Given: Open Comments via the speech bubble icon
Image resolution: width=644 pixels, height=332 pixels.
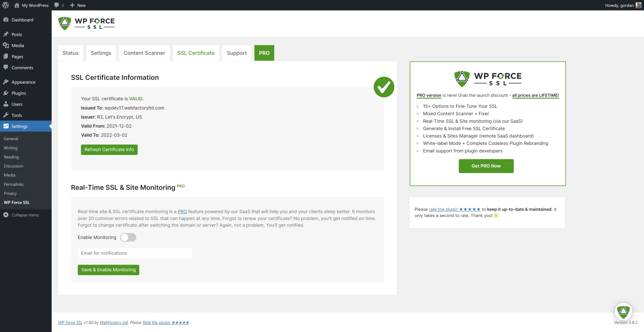Looking at the screenshot, I should tap(6, 67).
